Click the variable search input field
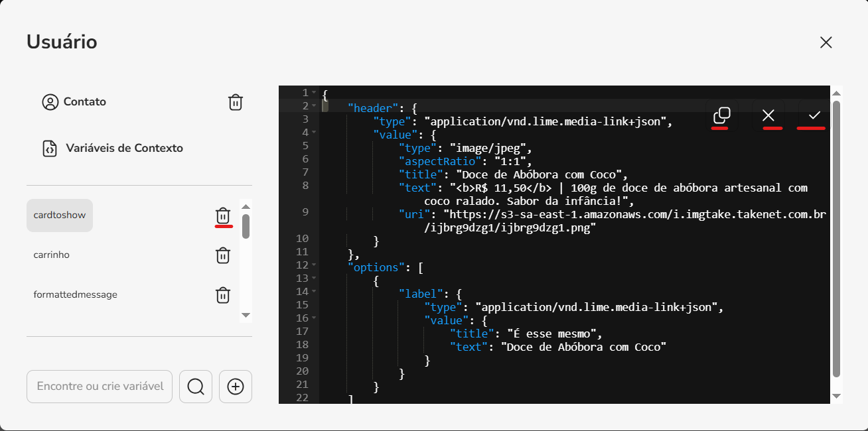This screenshot has height=431, width=868. (100, 387)
